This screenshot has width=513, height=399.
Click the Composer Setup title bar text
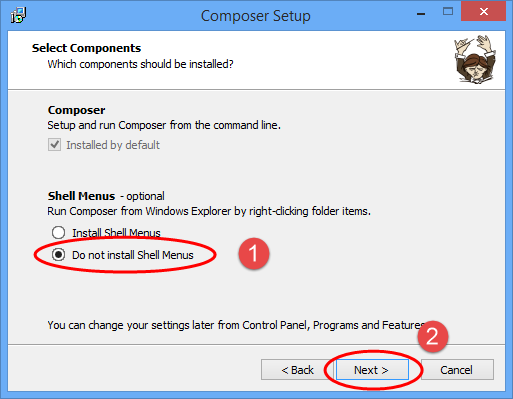(x=256, y=16)
